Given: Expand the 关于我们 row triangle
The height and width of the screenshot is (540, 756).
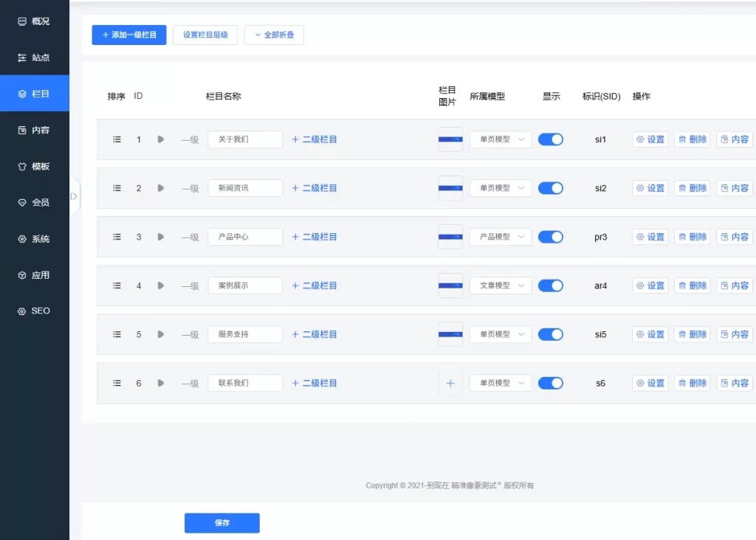Looking at the screenshot, I should click(x=160, y=139).
